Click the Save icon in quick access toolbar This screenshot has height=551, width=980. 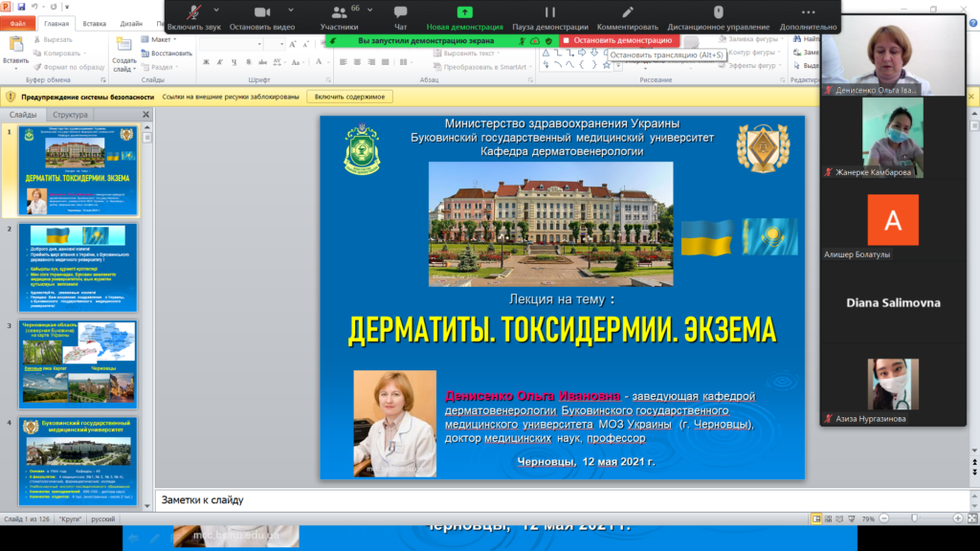(22, 7)
